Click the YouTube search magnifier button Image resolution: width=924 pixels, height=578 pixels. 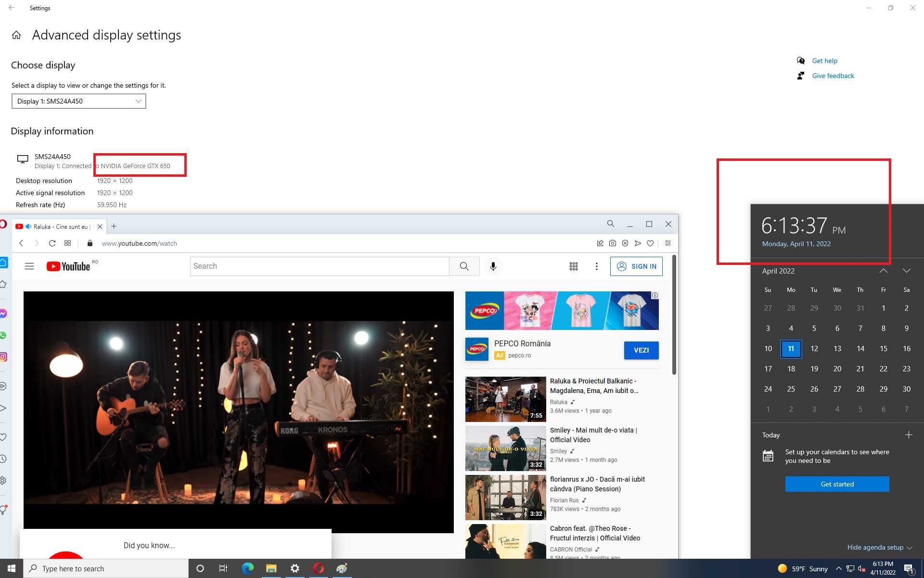[x=464, y=266]
